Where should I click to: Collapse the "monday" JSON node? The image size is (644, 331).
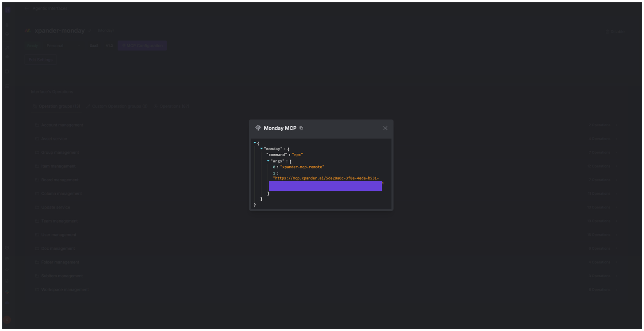point(262,148)
